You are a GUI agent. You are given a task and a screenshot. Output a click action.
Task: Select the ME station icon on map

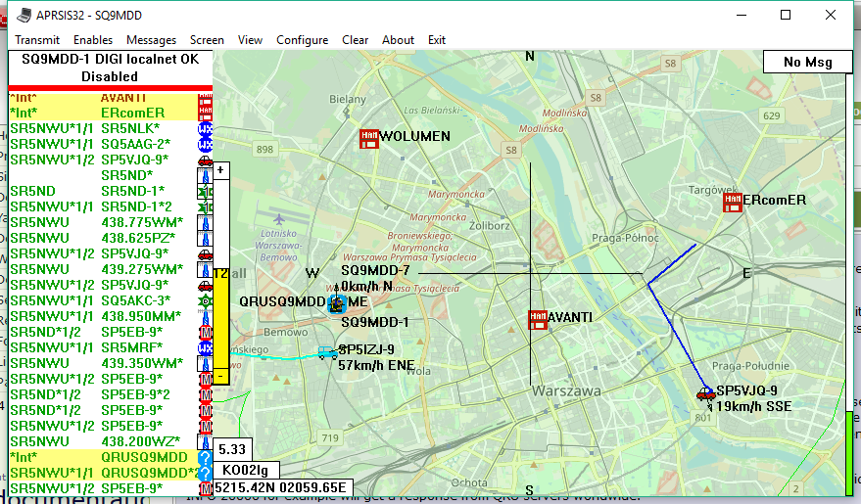(x=337, y=303)
